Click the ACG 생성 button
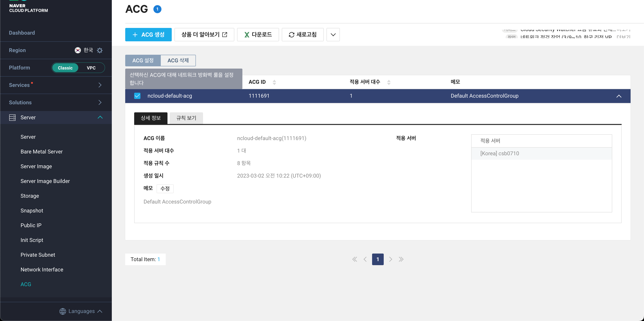The height and width of the screenshot is (321, 644). (x=148, y=35)
